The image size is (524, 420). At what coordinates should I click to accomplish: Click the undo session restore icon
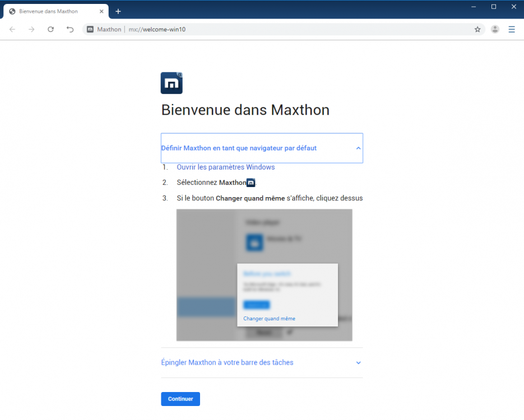pos(69,29)
